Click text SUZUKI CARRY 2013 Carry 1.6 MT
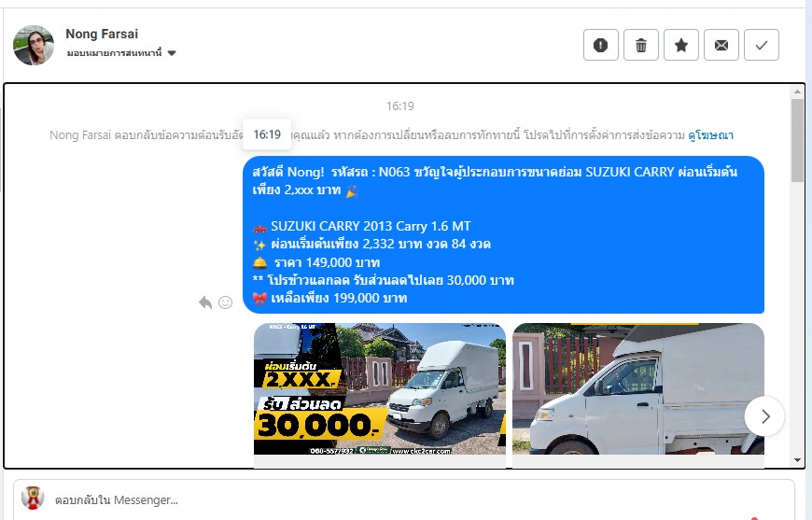812x520 pixels. (371, 226)
